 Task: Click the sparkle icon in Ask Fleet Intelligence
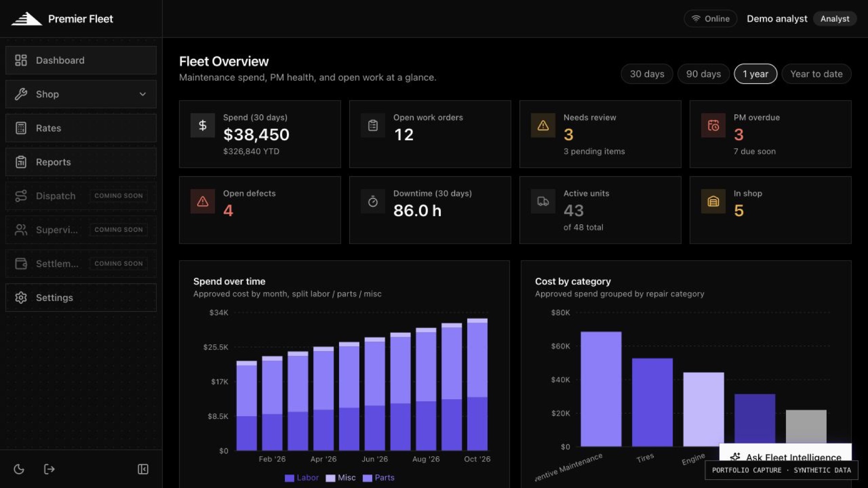[735, 457]
